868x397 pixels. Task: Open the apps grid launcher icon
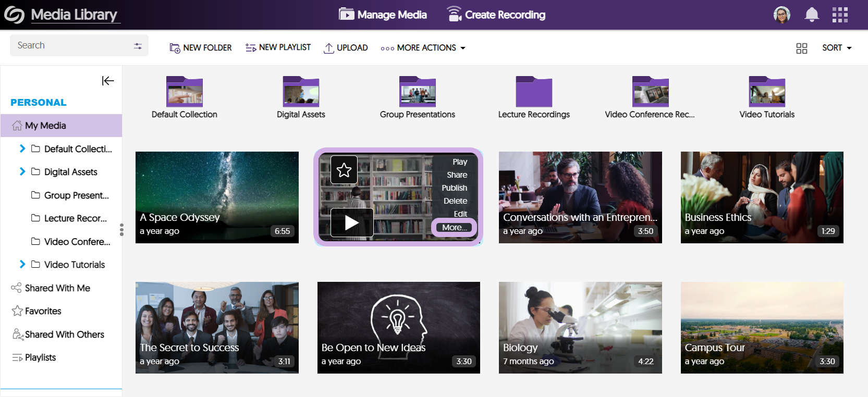(x=840, y=15)
